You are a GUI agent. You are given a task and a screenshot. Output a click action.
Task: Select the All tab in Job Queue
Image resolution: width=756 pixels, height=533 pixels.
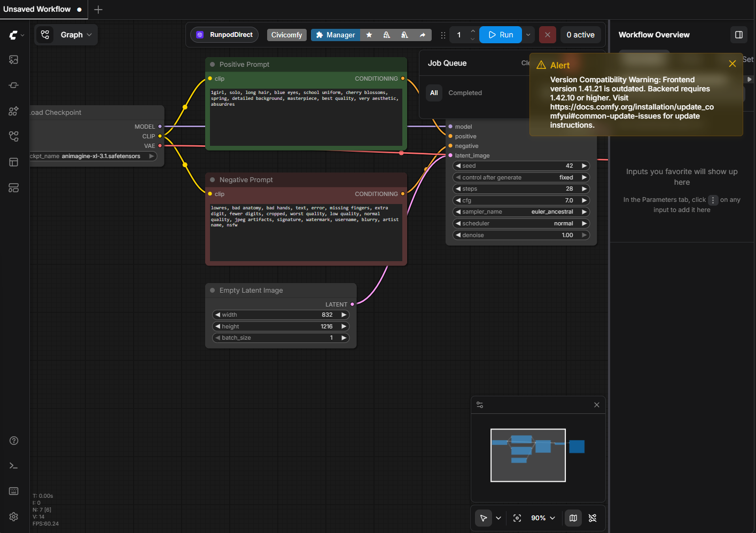[x=434, y=93]
